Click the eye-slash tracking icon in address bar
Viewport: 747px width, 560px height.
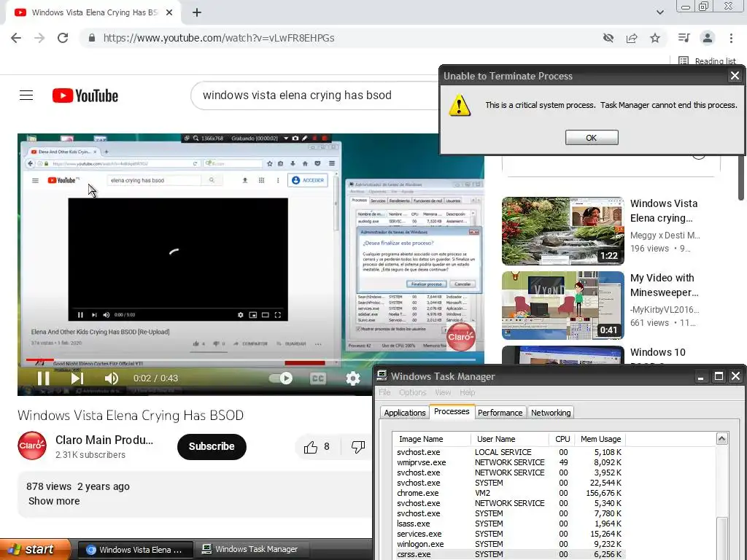(x=608, y=38)
